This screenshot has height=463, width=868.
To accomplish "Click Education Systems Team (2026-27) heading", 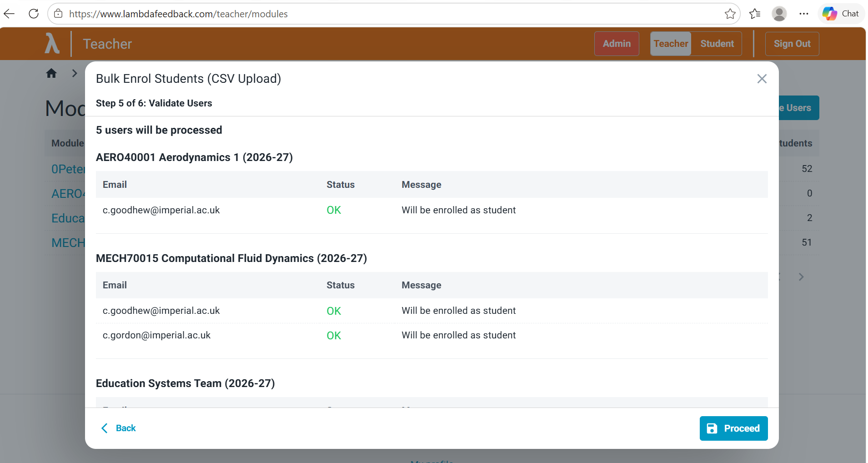I will click(x=186, y=383).
